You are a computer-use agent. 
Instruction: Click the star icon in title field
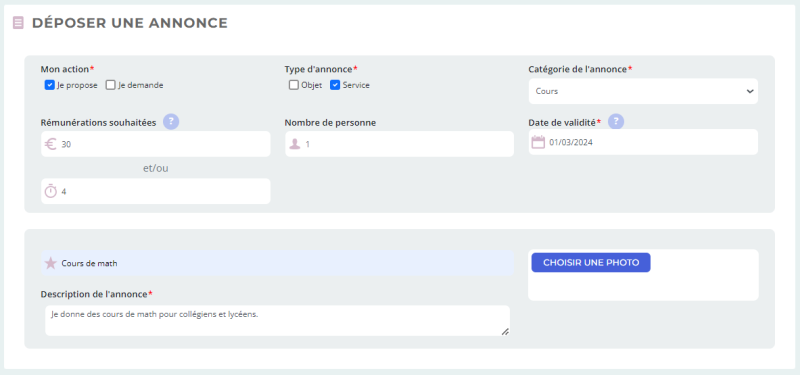pyautogui.click(x=51, y=263)
